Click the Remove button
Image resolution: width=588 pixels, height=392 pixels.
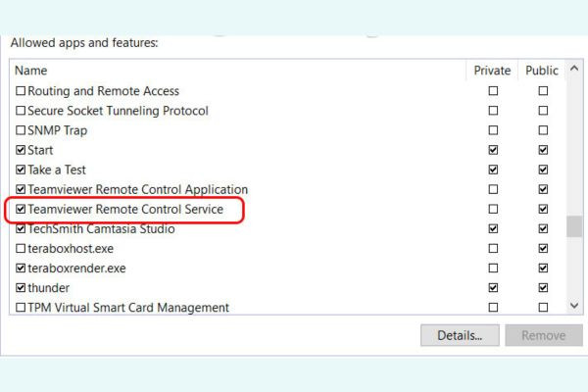click(544, 335)
